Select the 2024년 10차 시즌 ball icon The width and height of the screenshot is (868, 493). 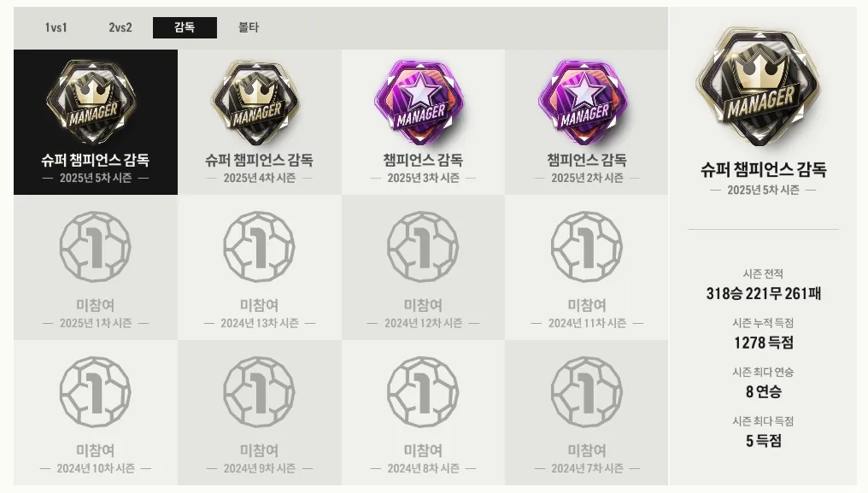coord(95,392)
